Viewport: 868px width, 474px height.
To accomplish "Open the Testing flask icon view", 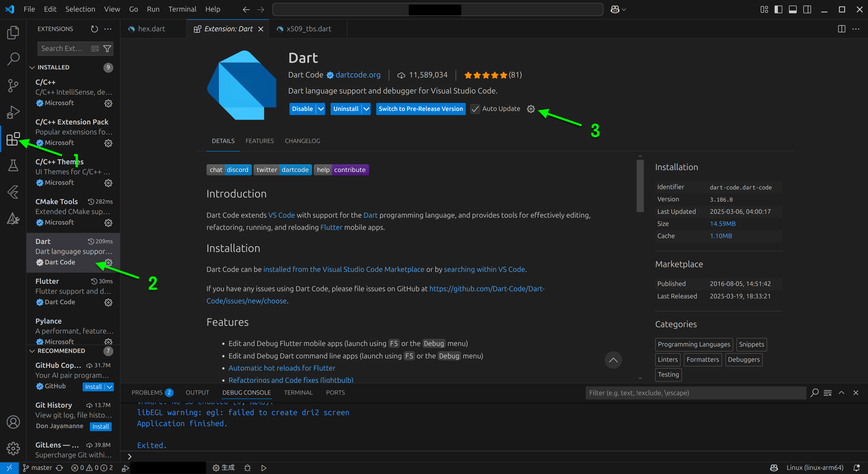I will pos(13,166).
